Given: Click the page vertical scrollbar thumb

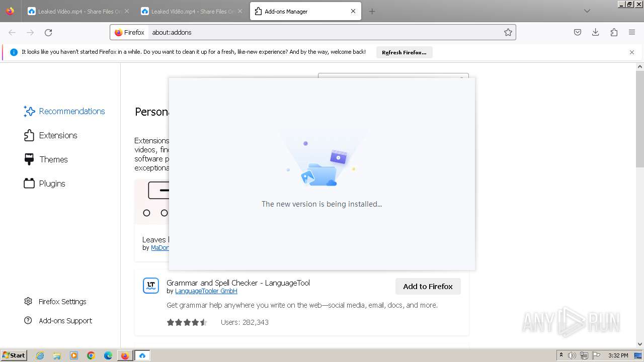Looking at the screenshot, I should [640, 118].
